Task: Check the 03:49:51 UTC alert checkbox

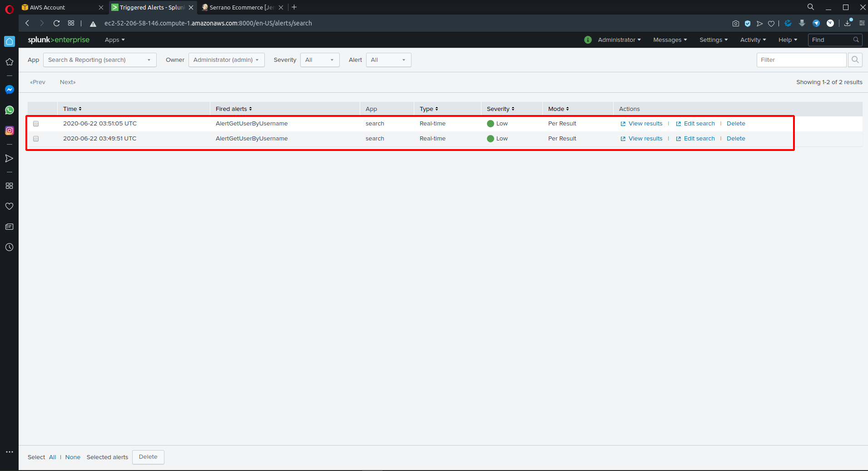Action: click(36, 139)
